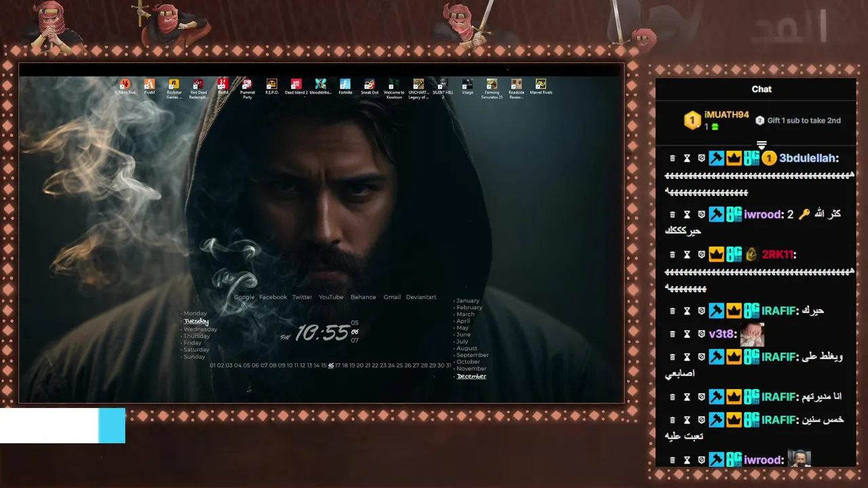Screen dimensions: 868x488
Task: Expand the gift leaderboard arrow under Chat
Action: [x=761, y=145]
